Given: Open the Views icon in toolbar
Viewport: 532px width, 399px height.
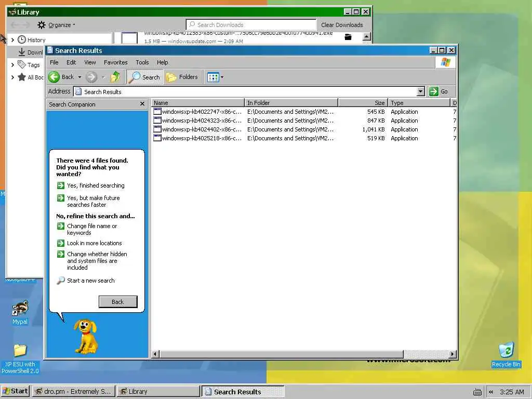Looking at the screenshot, I should [212, 77].
